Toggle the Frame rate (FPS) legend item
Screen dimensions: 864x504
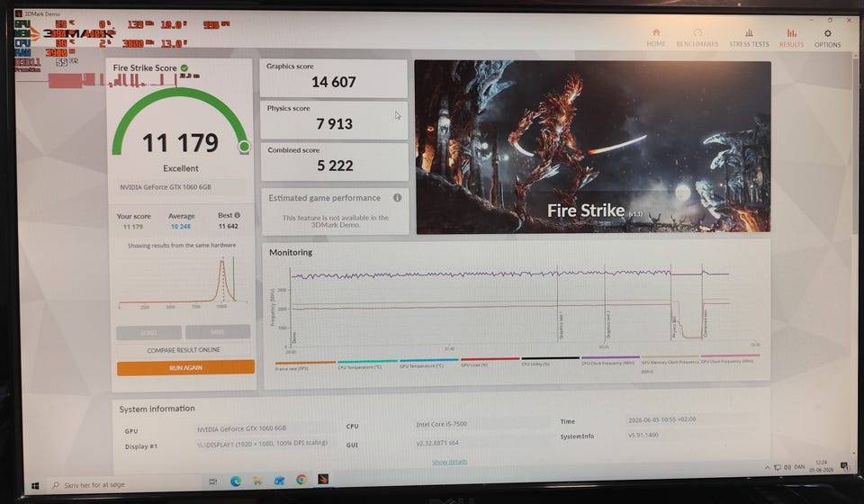[304, 365]
